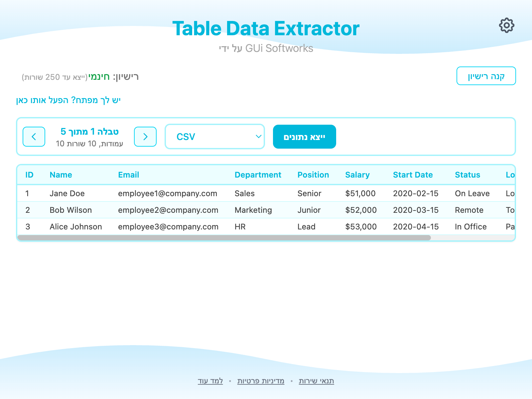Open the CSV export format dropdown
This screenshot has width=532, height=399.
pyautogui.click(x=215, y=137)
